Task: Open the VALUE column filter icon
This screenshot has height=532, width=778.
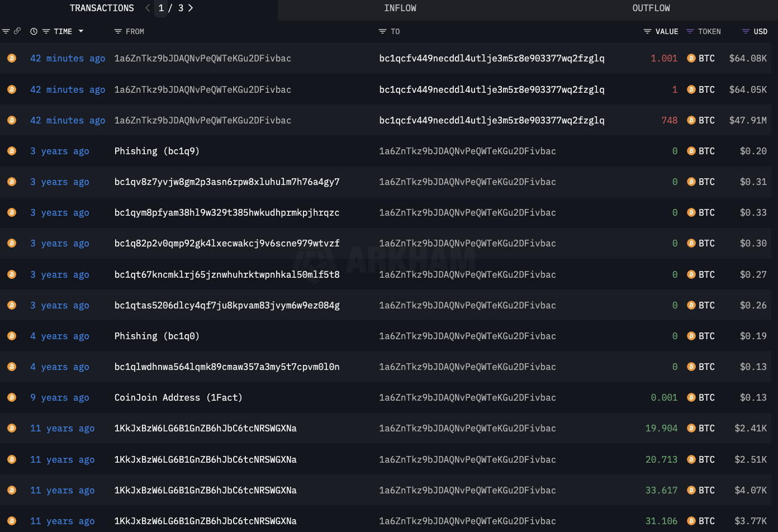Action: point(647,31)
